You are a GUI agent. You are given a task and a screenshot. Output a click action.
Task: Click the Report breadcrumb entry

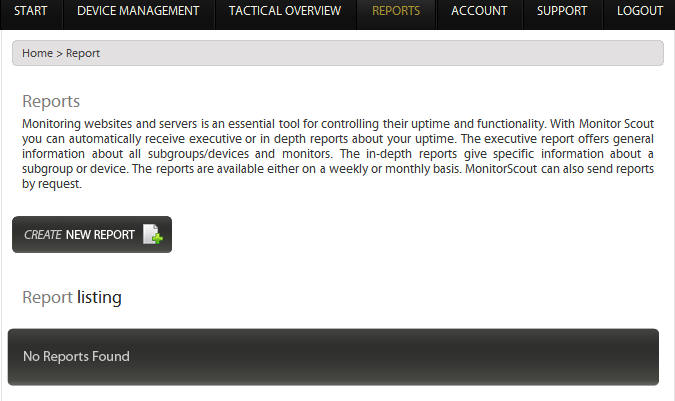coord(83,53)
